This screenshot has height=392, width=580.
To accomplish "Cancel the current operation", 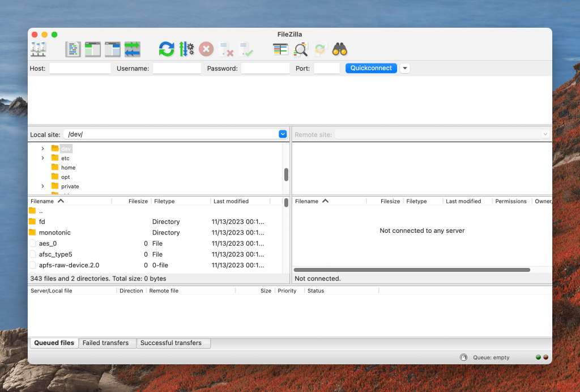I will coord(206,49).
